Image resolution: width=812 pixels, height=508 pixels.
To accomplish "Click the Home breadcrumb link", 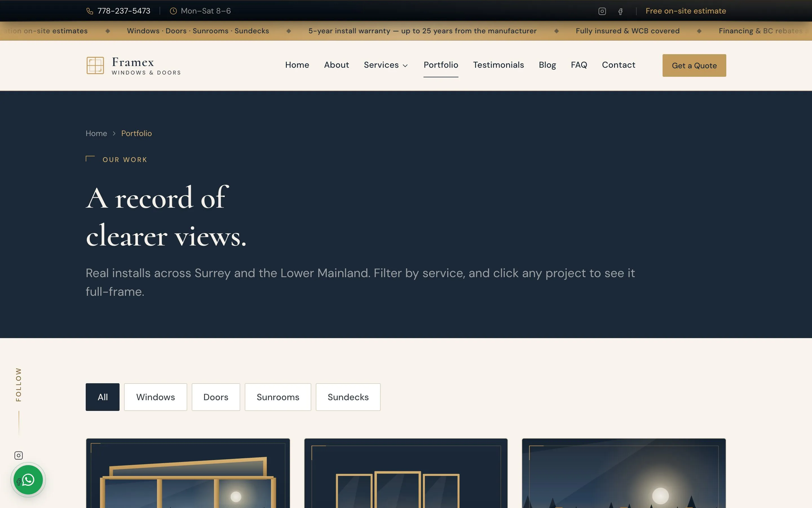I will (96, 133).
